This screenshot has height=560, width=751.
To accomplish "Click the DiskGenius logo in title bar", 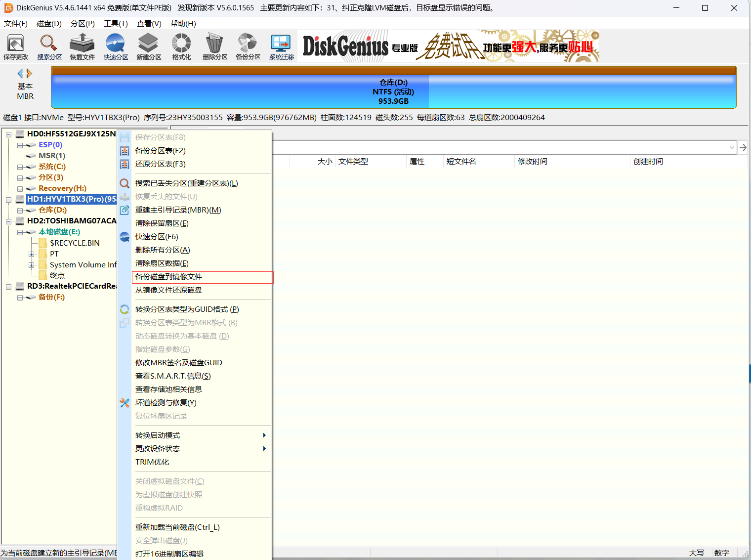I will (x=8, y=8).
